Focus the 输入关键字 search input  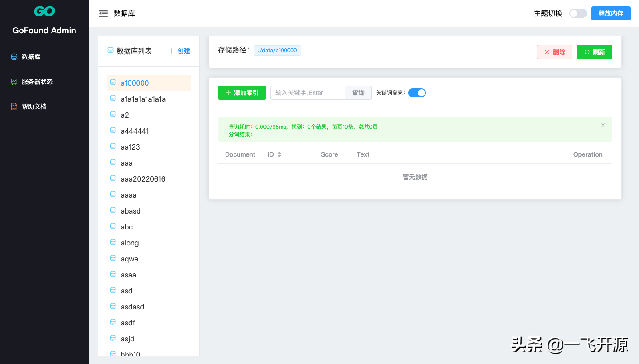tap(308, 93)
